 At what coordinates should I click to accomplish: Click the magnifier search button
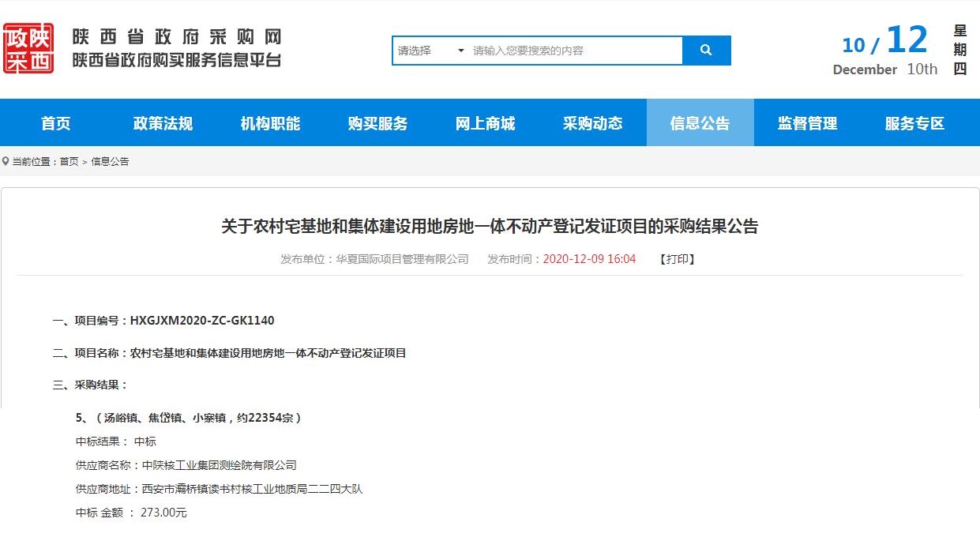[x=706, y=51]
